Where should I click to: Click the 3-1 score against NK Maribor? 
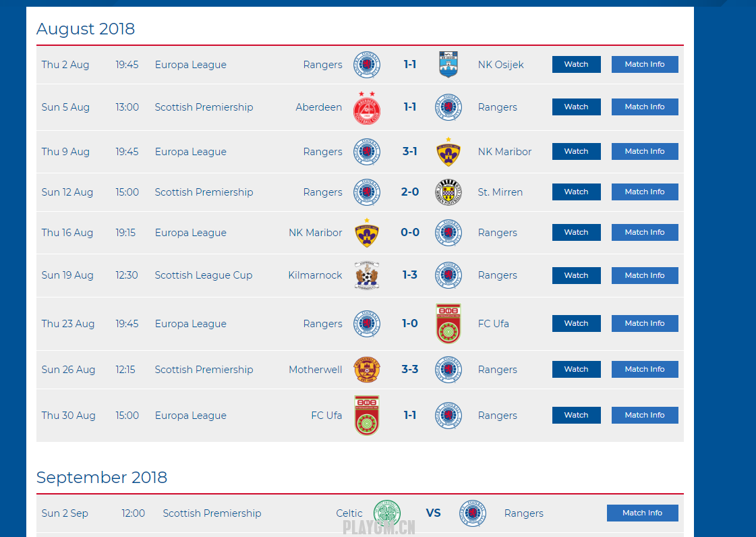pos(410,152)
